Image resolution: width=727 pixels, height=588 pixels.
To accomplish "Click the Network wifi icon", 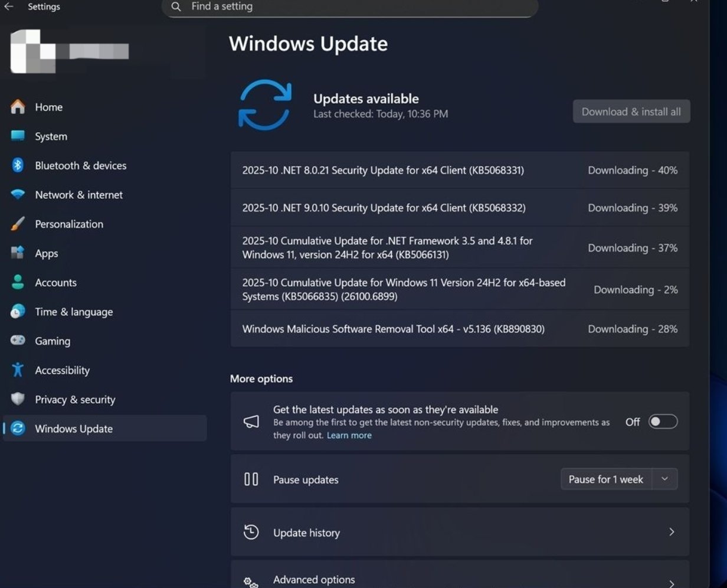I will point(18,194).
